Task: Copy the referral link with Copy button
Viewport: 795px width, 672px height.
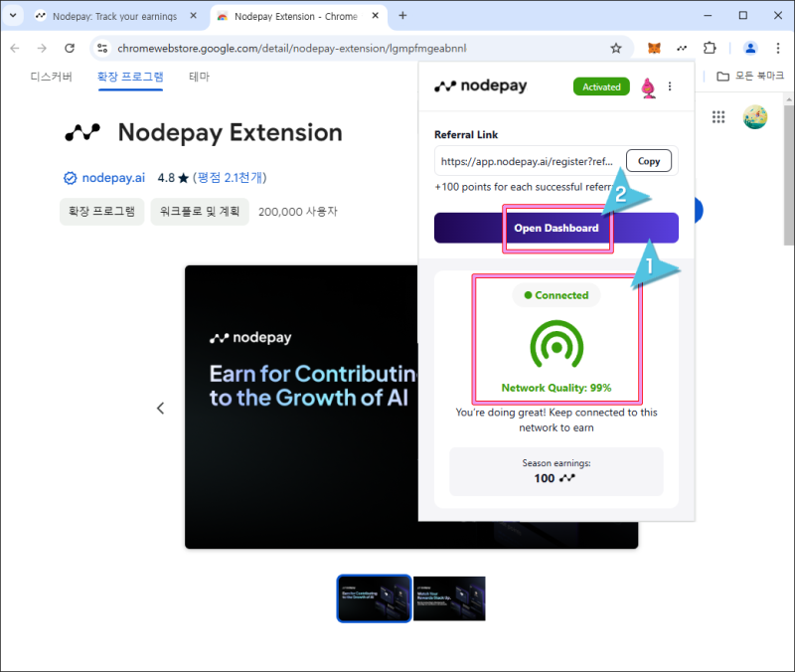Action: pyautogui.click(x=648, y=161)
